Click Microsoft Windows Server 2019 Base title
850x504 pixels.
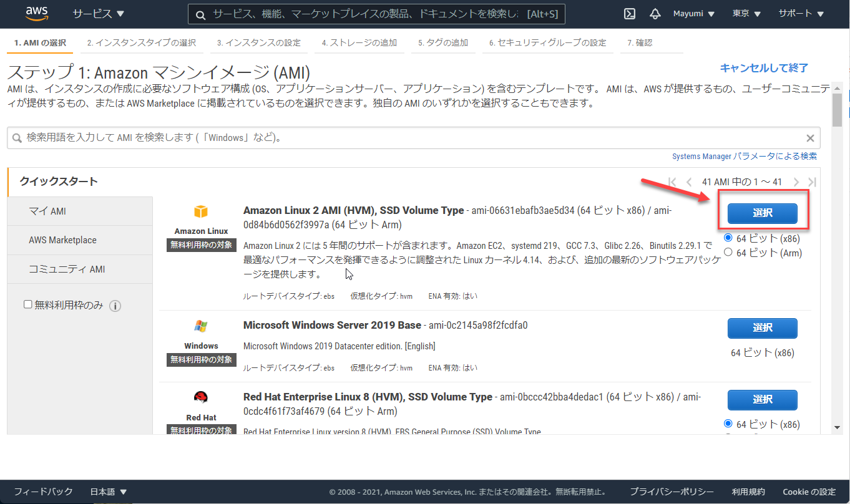332,325
